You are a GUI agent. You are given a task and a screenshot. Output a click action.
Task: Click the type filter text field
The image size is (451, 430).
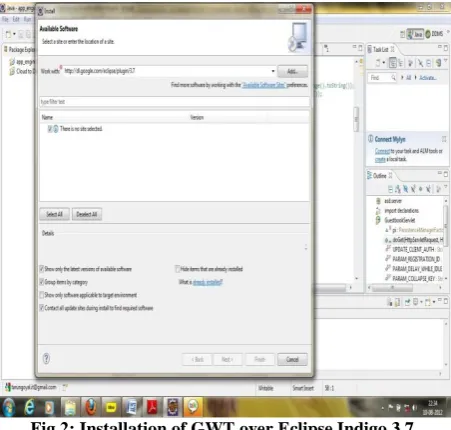[x=174, y=102]
